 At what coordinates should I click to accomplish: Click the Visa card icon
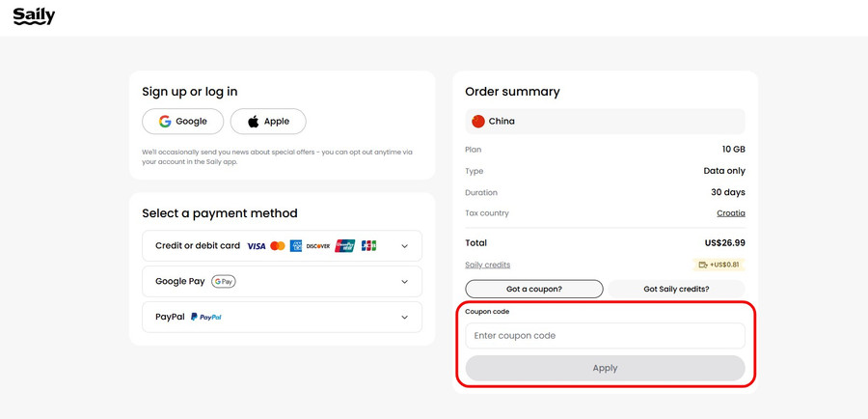(x=256, y=246)
